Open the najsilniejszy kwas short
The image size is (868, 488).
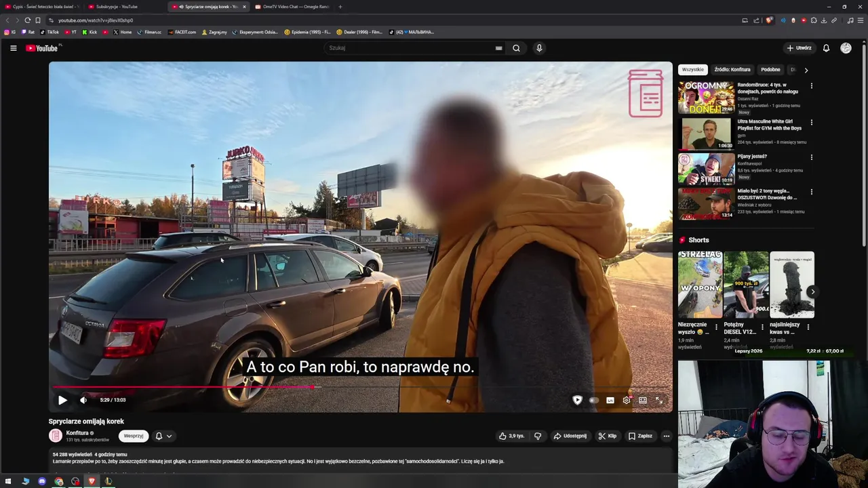point(792,285)
